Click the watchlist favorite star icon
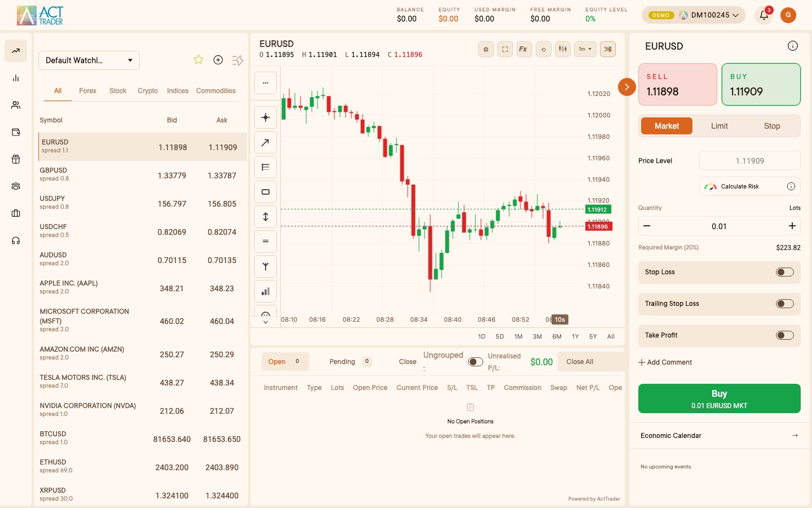The height and width of the screenshot is (508, 812). tap(198, 60)
